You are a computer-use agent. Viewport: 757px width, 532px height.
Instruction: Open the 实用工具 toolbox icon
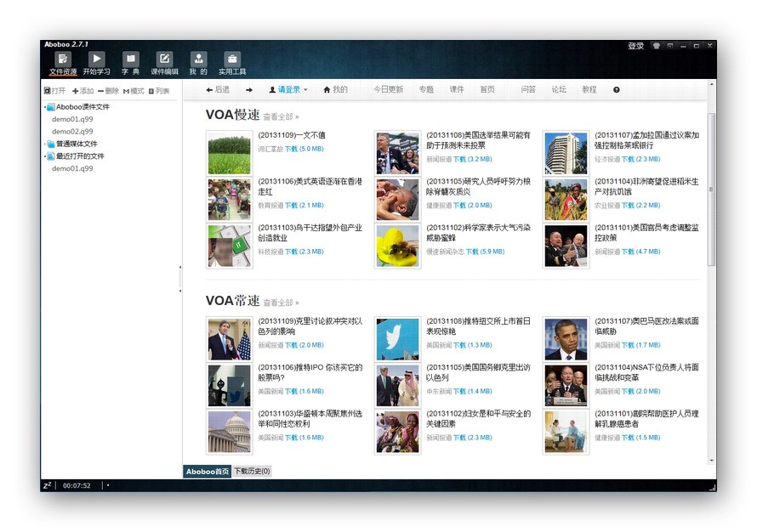tap(232, 59)
